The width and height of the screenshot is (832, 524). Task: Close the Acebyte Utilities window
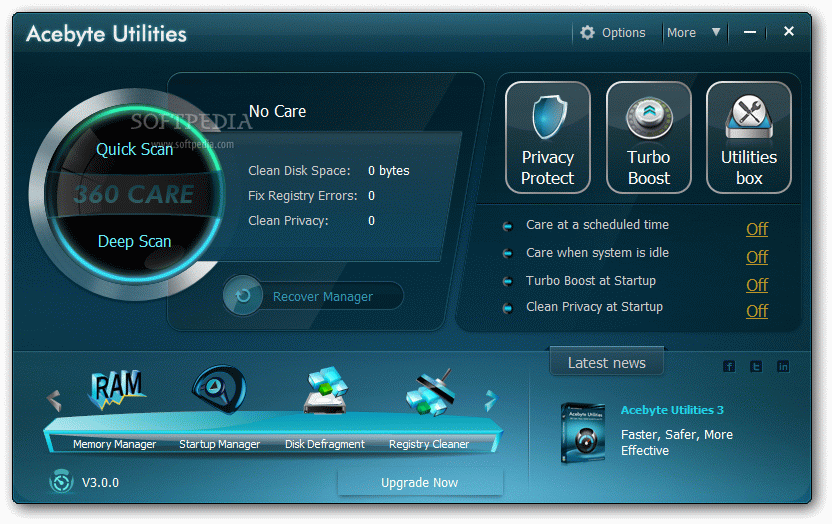point(788,31)
